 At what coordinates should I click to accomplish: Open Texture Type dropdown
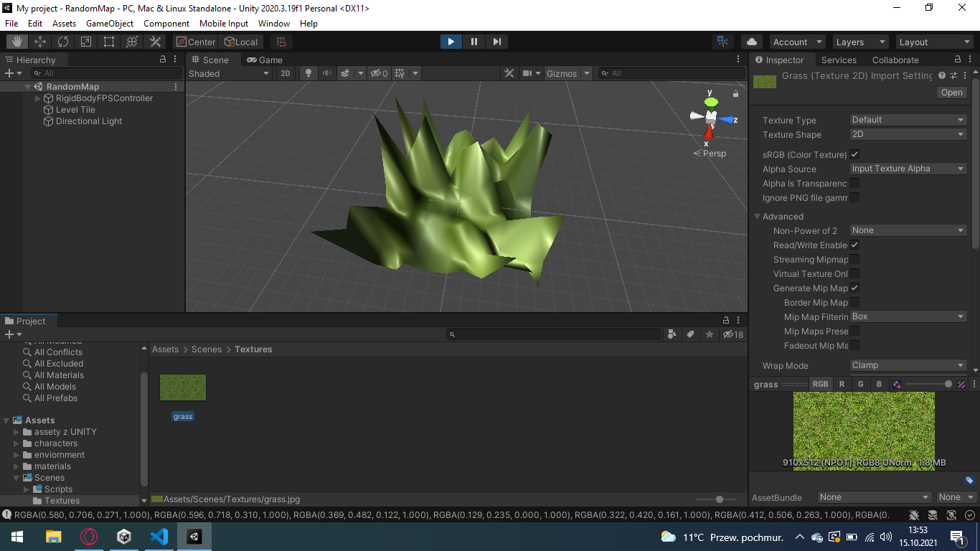pyautogui.click(x=908, y=120)
